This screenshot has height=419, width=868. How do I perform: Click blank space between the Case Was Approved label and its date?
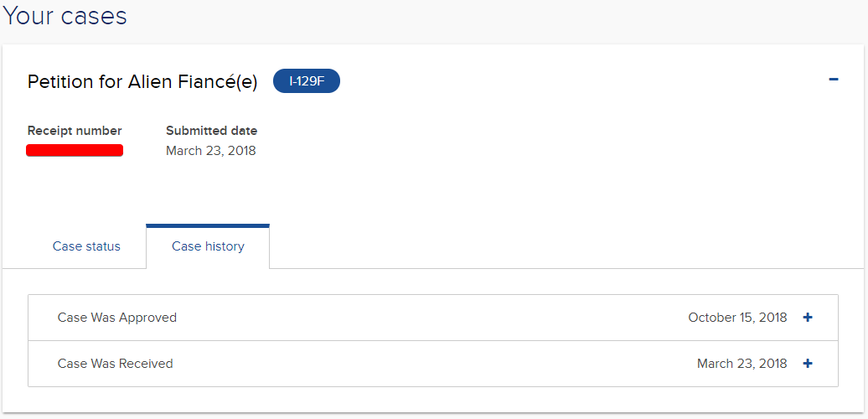pos(431,318)
